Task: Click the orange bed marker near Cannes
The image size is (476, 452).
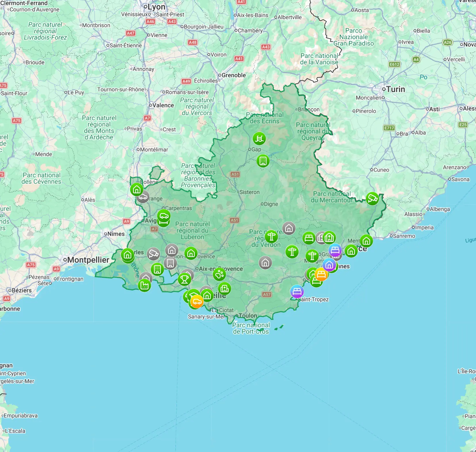Action: click(321, 274)
